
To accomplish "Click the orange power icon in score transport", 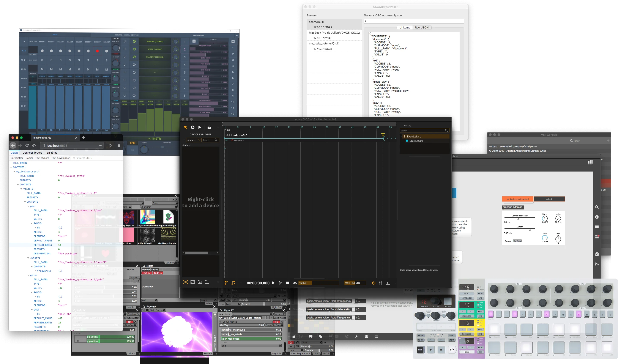I will pos(374,283).
